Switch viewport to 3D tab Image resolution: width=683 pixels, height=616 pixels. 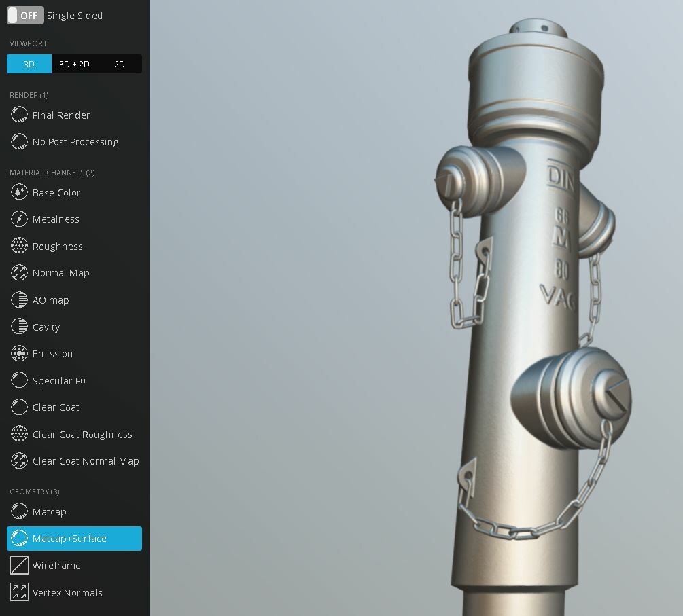tap(29, 64)
